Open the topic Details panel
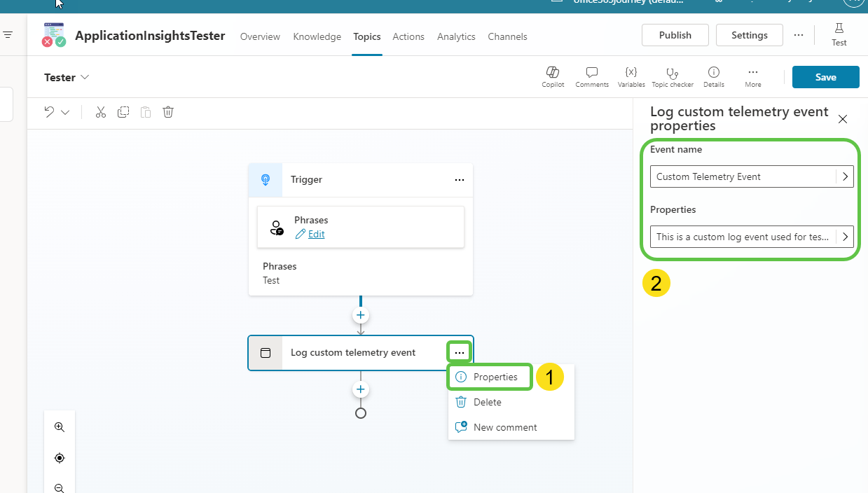Image resolution: width=868 pixels, height=493 pixels. click(713, 76)
